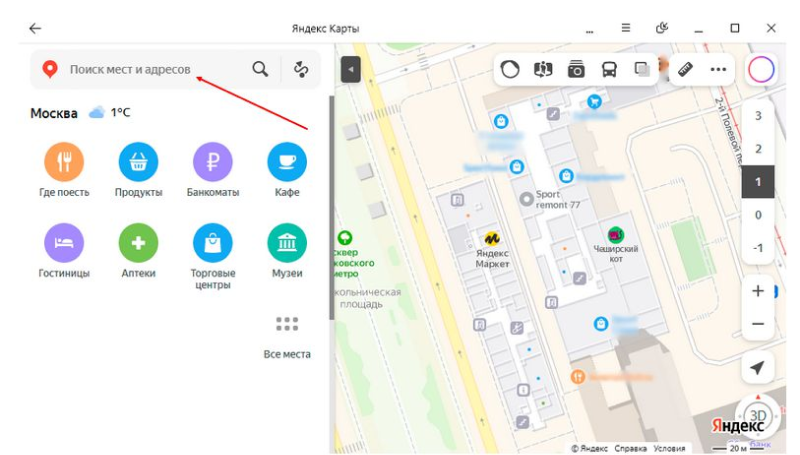Viewport: 800px width, 455px height.
Task: Switch to floor -1
Action: tap(758, 248)
